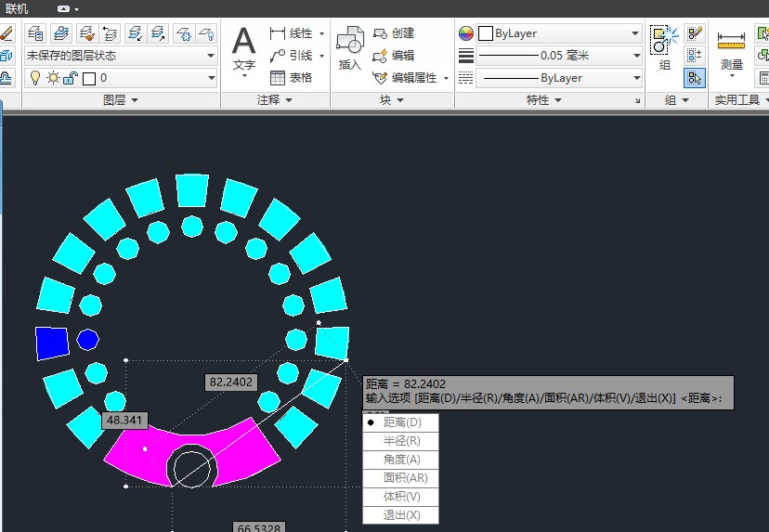Viewport: 769px width, 532px height.
Task: Choose 半径(R) from the options list
Action: coord(400,441)
